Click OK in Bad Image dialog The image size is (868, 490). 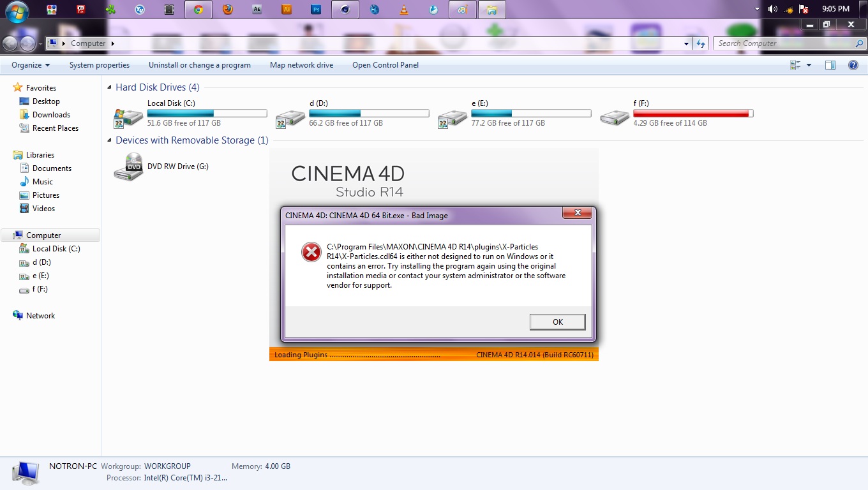coord(557,322)
